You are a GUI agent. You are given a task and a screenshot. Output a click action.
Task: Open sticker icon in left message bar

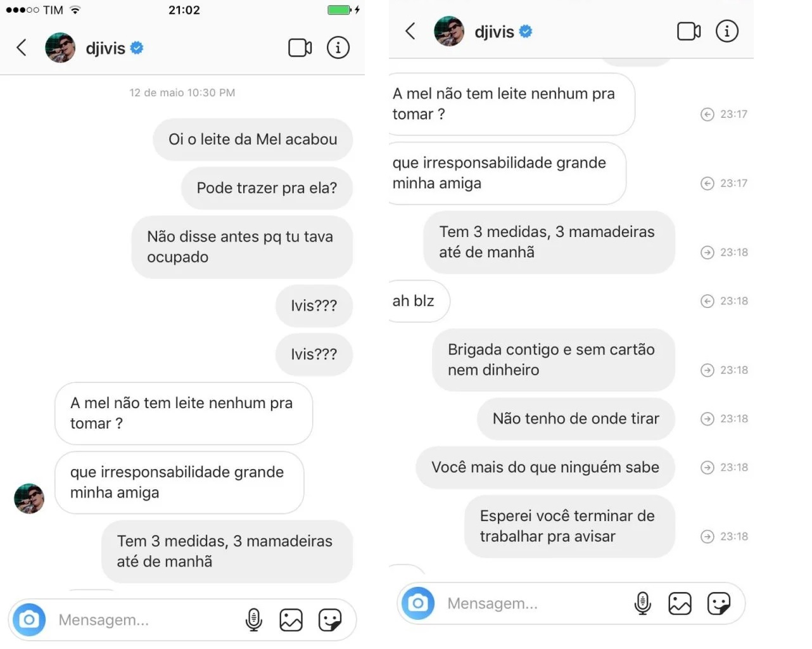[x=330, y=620]
